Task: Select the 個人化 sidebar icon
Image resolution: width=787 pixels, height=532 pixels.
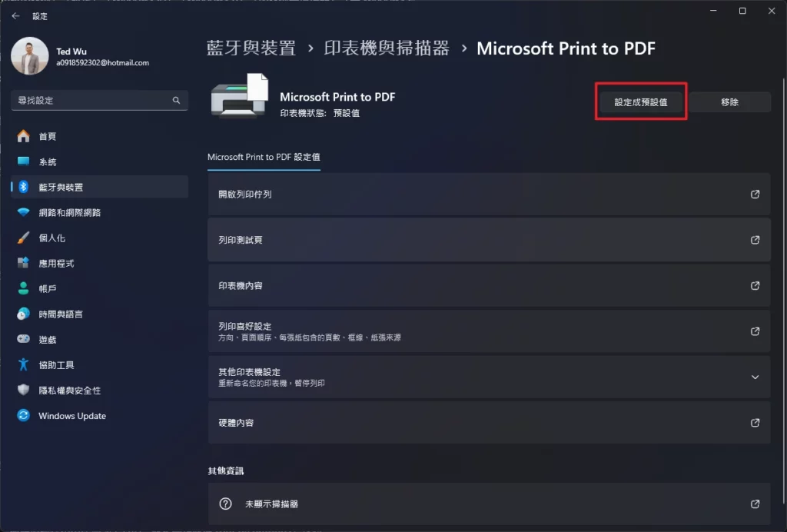Action: [21, 238]
